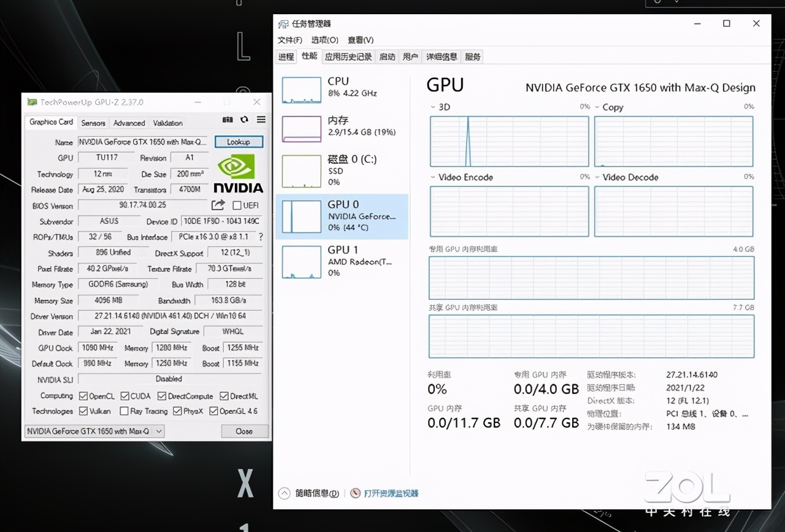The width and height of the screenshot is (785, 532).
Task: Click the Copy usage graph
Action: click(x=674, y=141)
